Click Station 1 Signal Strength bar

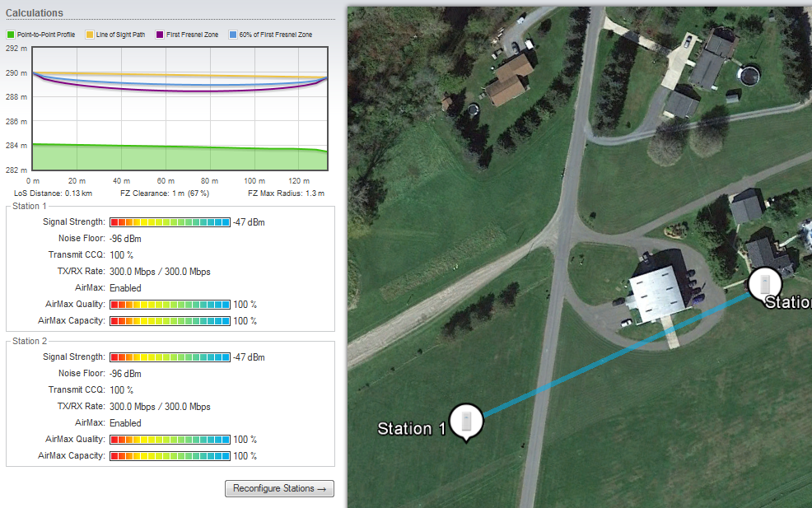(170, 222)
